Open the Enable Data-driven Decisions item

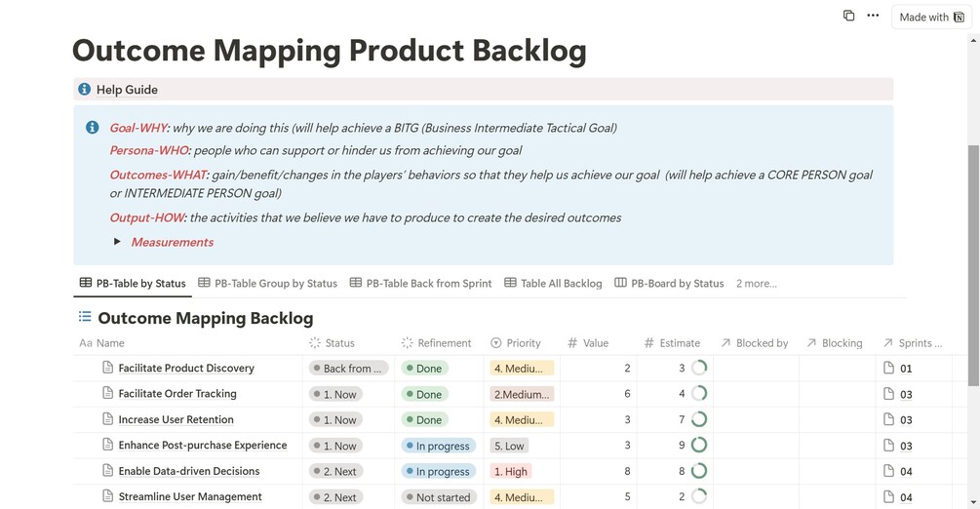[189, 471]
